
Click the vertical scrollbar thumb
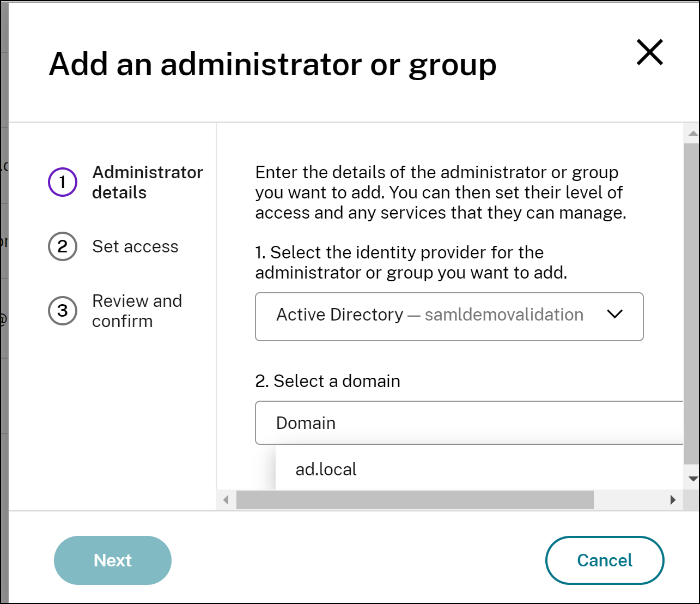691,304
